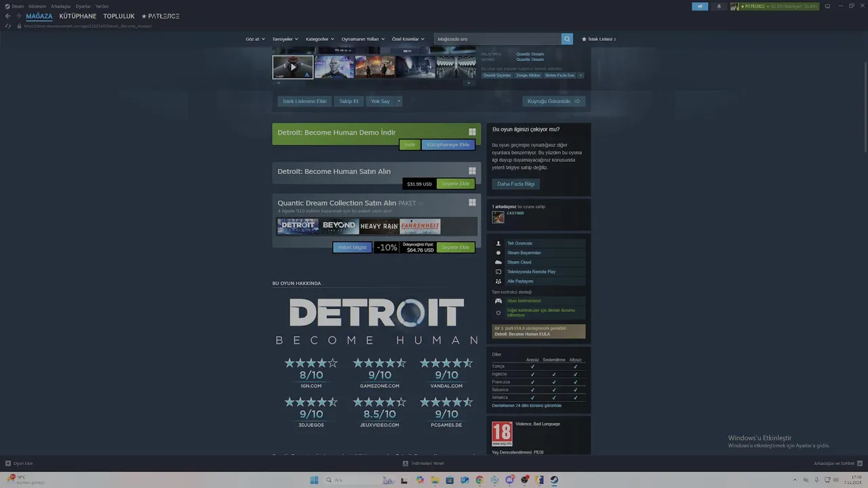Image resolution: width=868 pixels, height=488 pixels.
Task: Switch to the KÜTÜPHANE tab
Action: click(x=78, y=16)
